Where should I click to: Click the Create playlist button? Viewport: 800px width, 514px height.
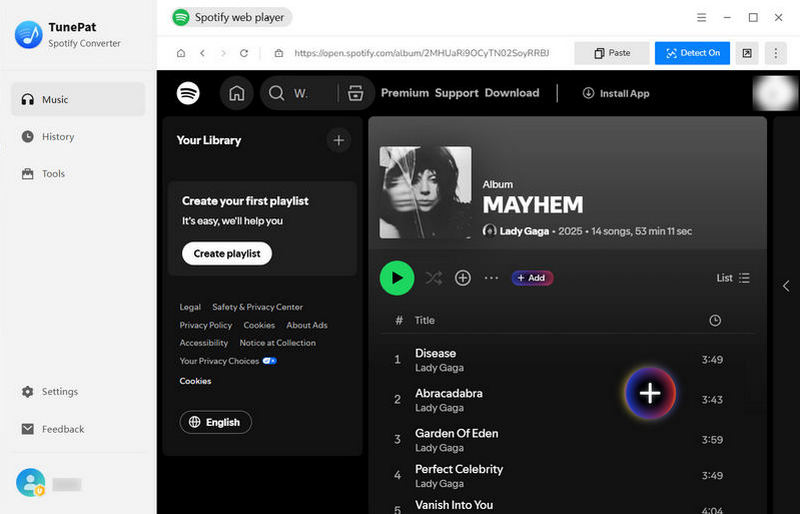click(x=227, y=254)
